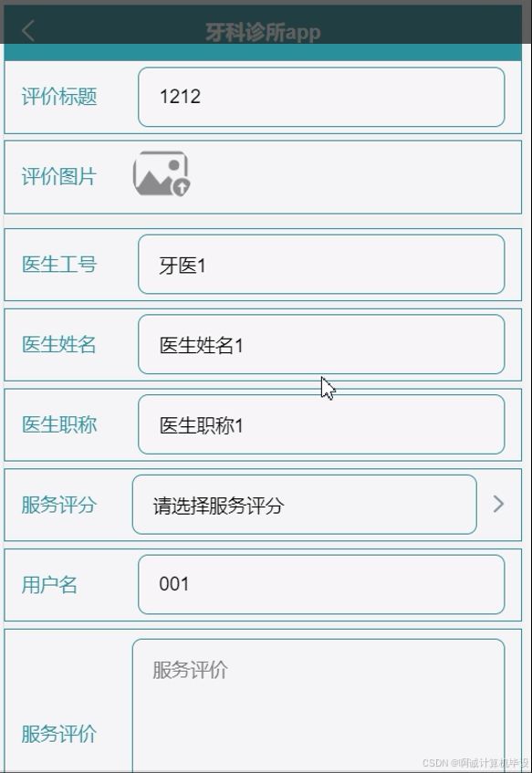The height and width of the screenshot is (773, 532).
Task: Click the 医生姓名 input field
Action: pos(321,344)
